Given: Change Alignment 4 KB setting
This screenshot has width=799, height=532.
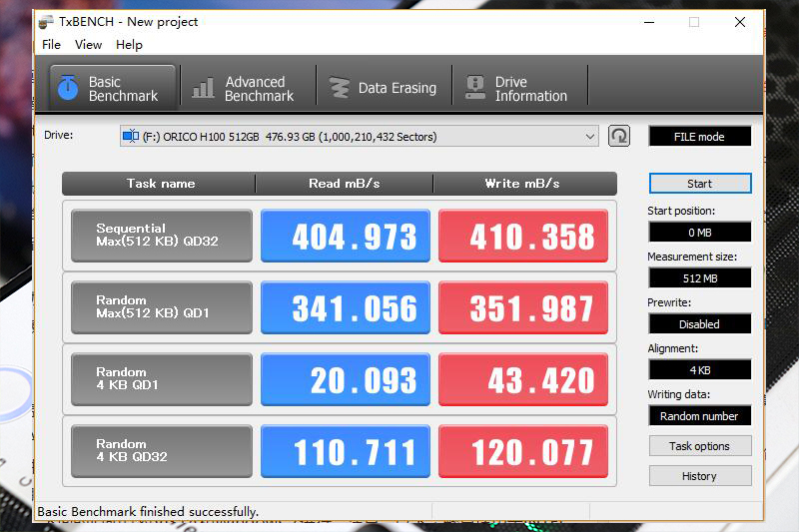Looking at the screenshot, I should [700, 370].
